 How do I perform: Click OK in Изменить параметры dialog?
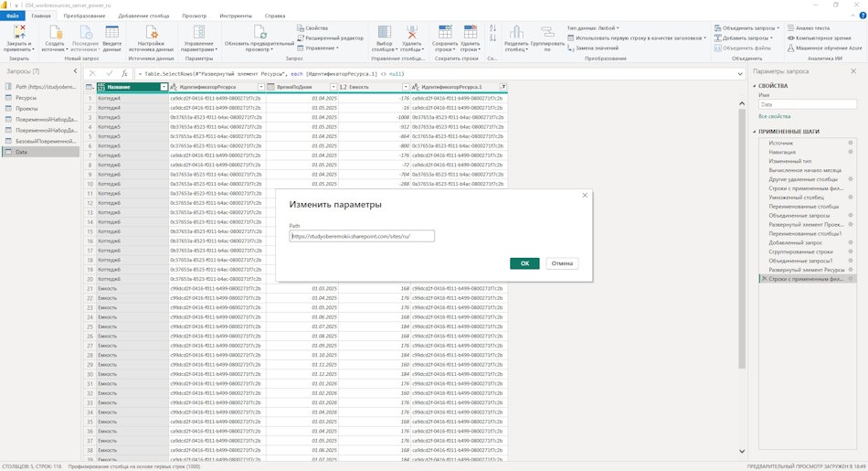[524, 263]
